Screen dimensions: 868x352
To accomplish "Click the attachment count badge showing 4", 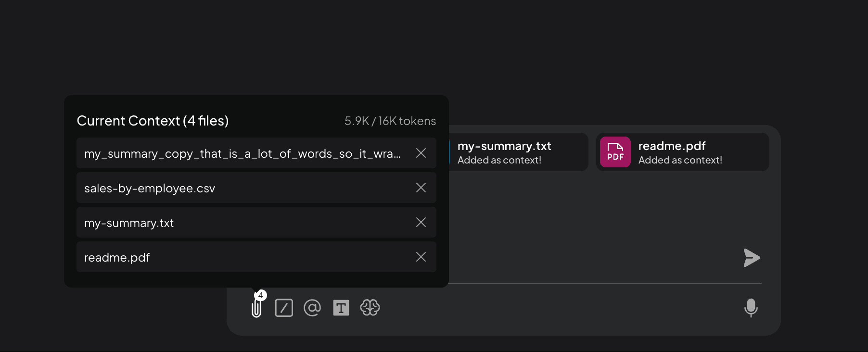I will pyautogui.click(x=261, y=295).
